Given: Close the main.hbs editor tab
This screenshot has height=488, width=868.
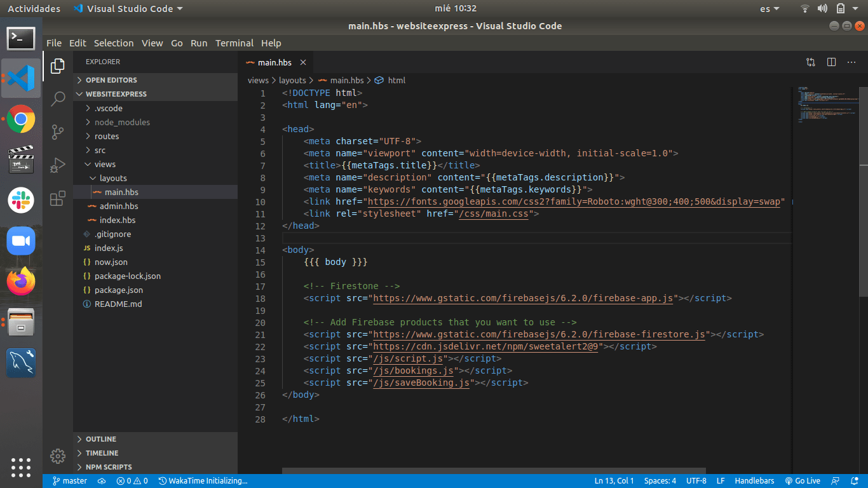Looking at the screenshot, I should [303, 62].
